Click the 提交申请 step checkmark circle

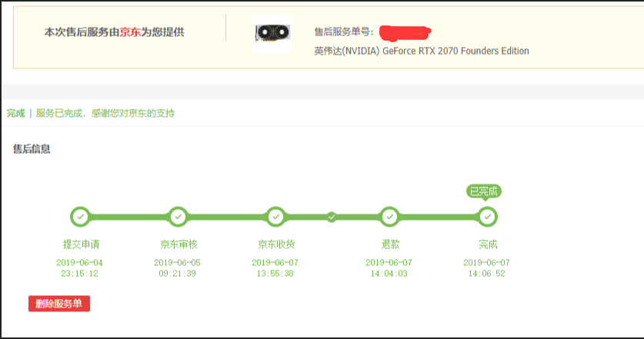click(x=80, y=217)
